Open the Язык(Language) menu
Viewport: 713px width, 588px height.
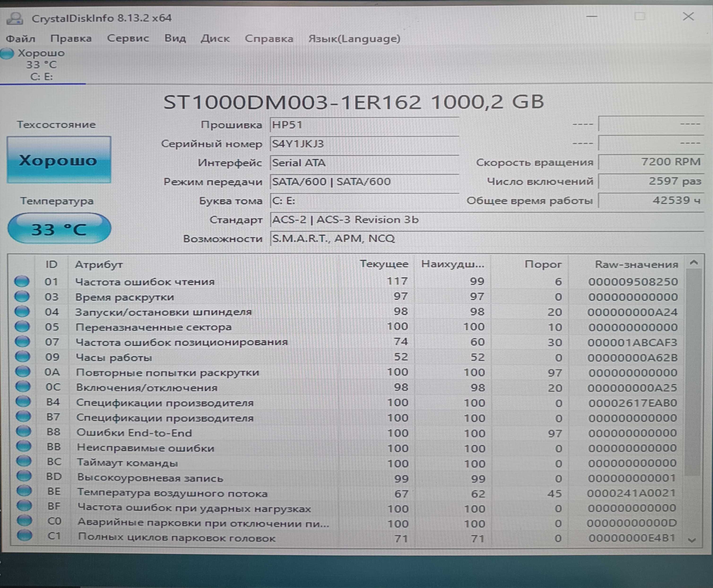pyautogui.click(x=354, y=39)
